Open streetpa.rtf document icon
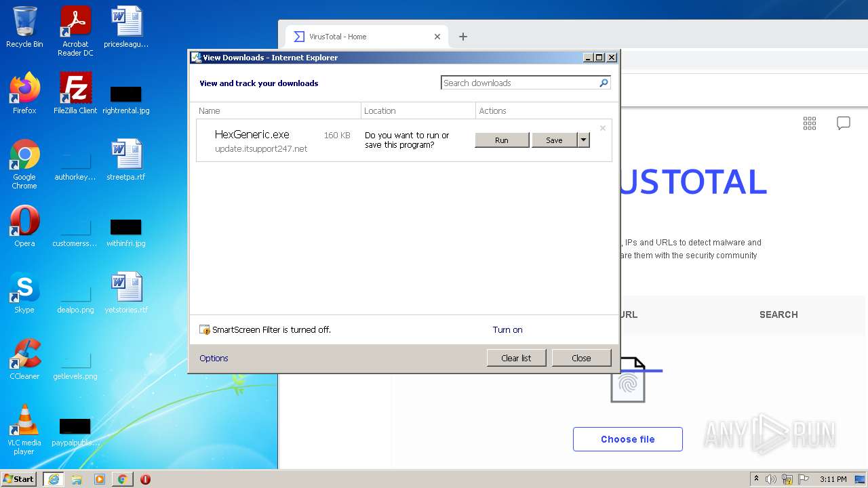The width and height of the screenshot is (868, 488). [x=126, y=160]
